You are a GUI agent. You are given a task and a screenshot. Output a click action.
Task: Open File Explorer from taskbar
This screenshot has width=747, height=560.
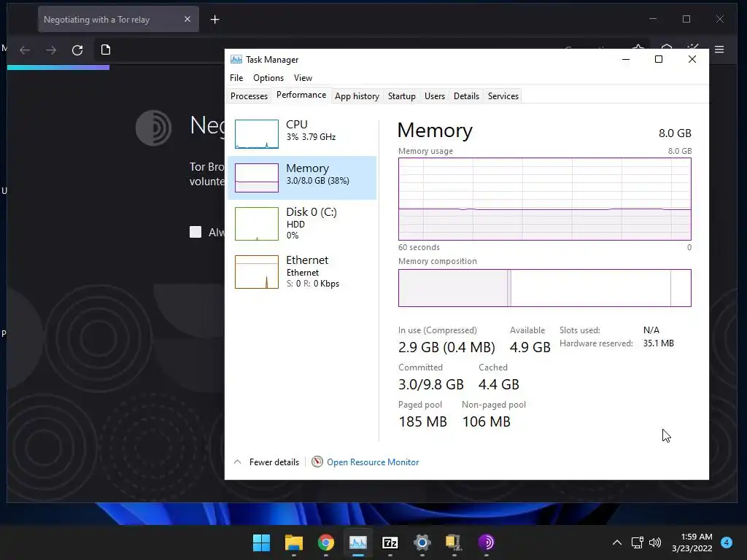coord(294,542)
